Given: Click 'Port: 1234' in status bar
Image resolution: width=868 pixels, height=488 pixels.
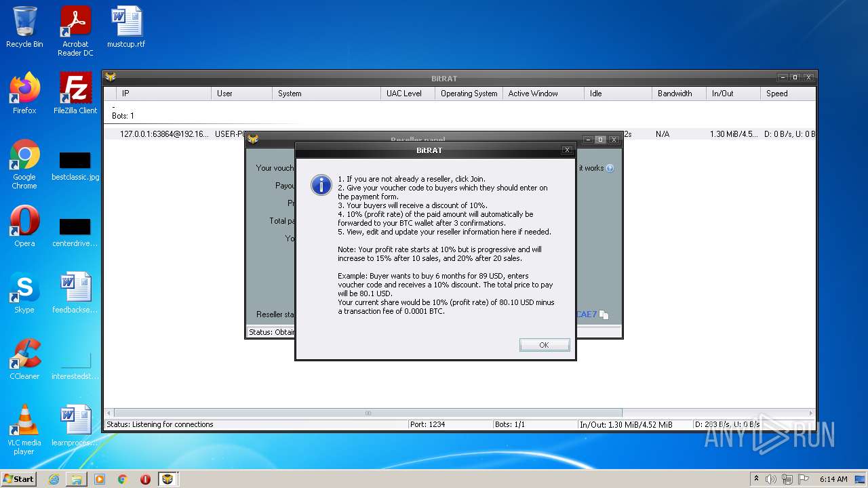Looking at the screenshot, I should click(x=427, y=424).
